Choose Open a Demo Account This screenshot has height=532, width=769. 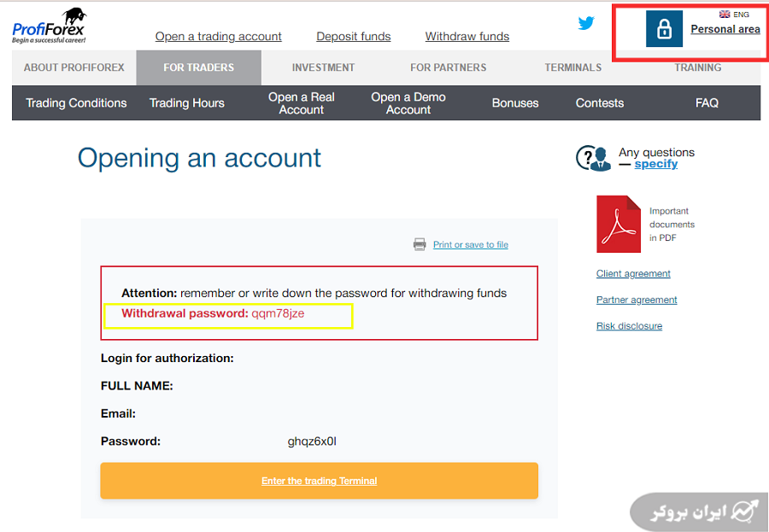408,103
